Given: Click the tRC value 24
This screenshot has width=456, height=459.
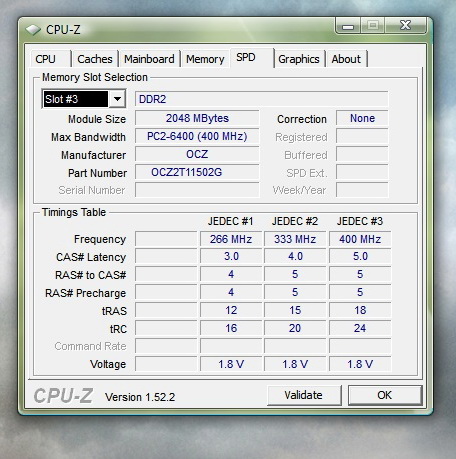Looking at the screenshot, I should (360, 328).
